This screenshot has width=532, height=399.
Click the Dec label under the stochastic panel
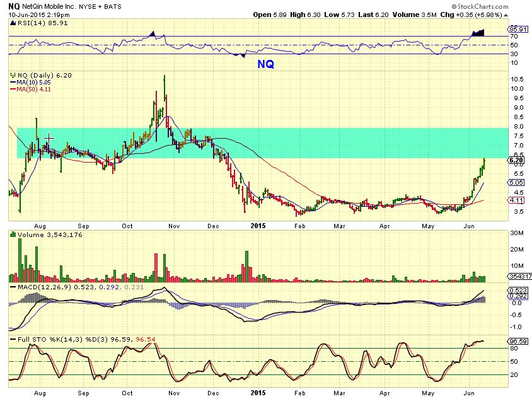pyautogui.click(x=213, y=393)
